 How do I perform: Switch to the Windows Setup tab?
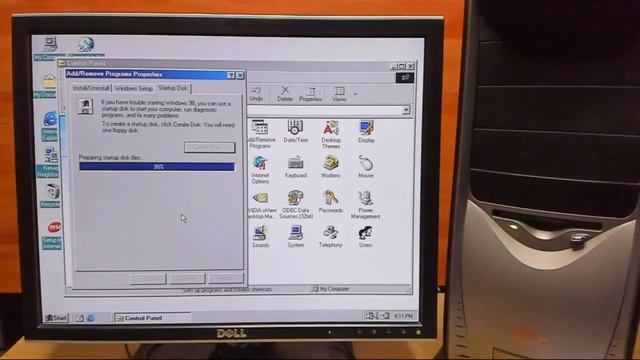click(133, 88)
